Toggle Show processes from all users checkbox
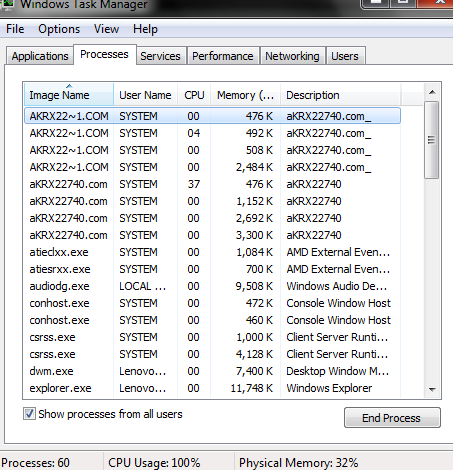 click(29, 414)
